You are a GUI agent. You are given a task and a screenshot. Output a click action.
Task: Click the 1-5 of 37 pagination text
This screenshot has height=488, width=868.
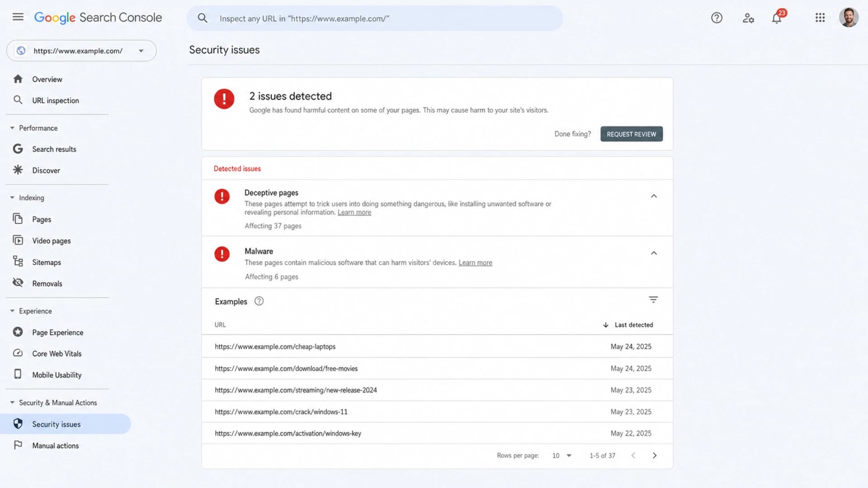tap(602, 455)
